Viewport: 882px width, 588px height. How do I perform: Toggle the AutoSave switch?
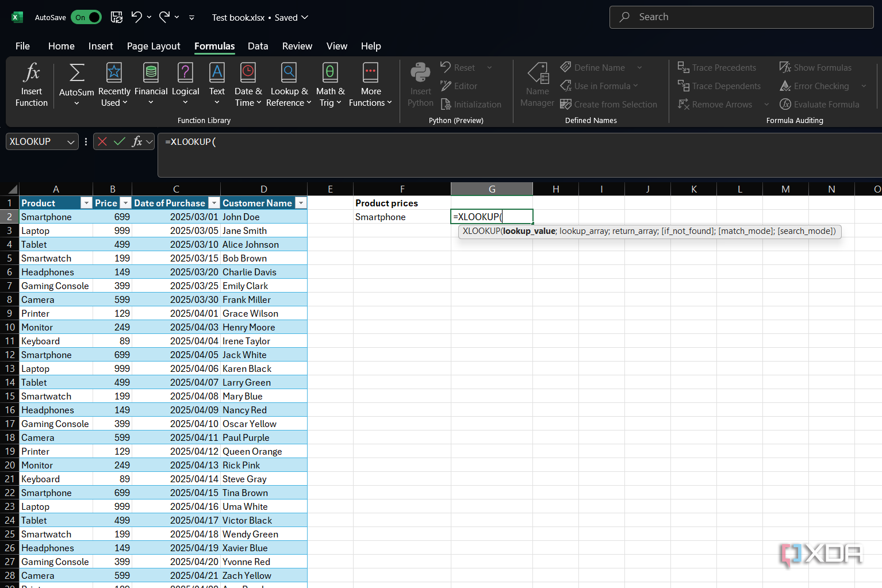(86, 17)
